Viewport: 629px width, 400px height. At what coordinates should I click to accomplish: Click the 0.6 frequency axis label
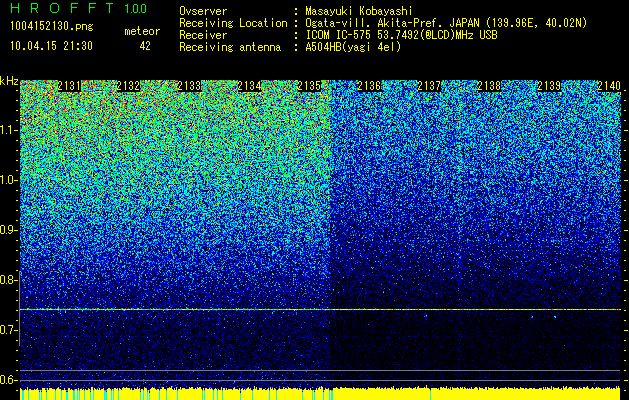(x=7, y=380)
